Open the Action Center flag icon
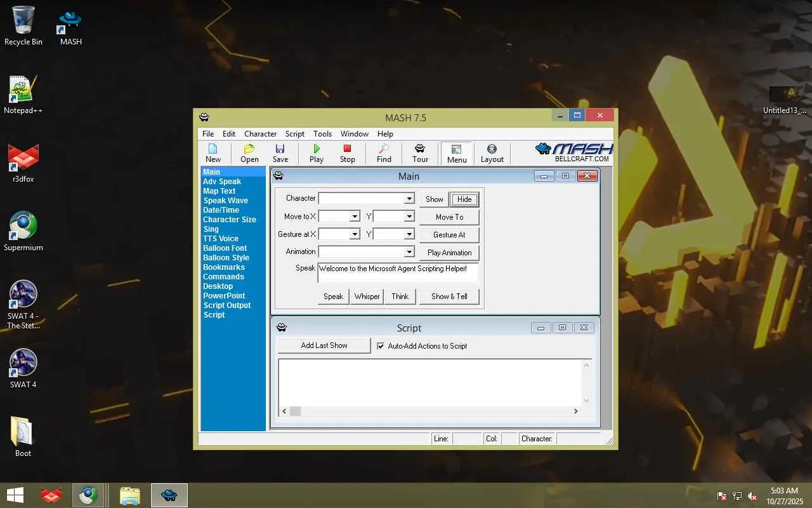812x508 pixels. (722, 496)
